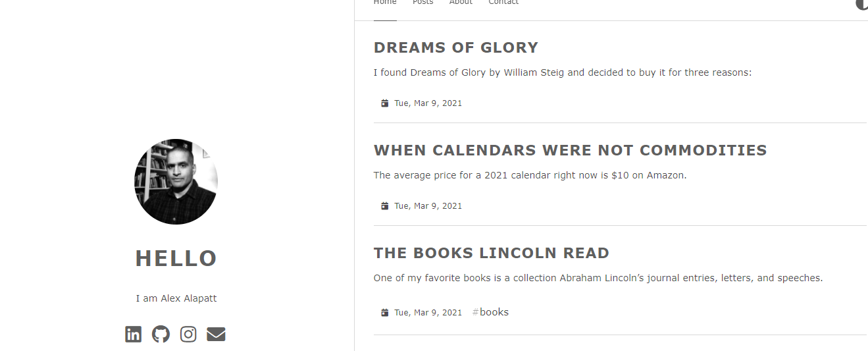The image size is (868, 351).
Task: Open the LinkedIn profile icon
Action: (x=134, y=334)
